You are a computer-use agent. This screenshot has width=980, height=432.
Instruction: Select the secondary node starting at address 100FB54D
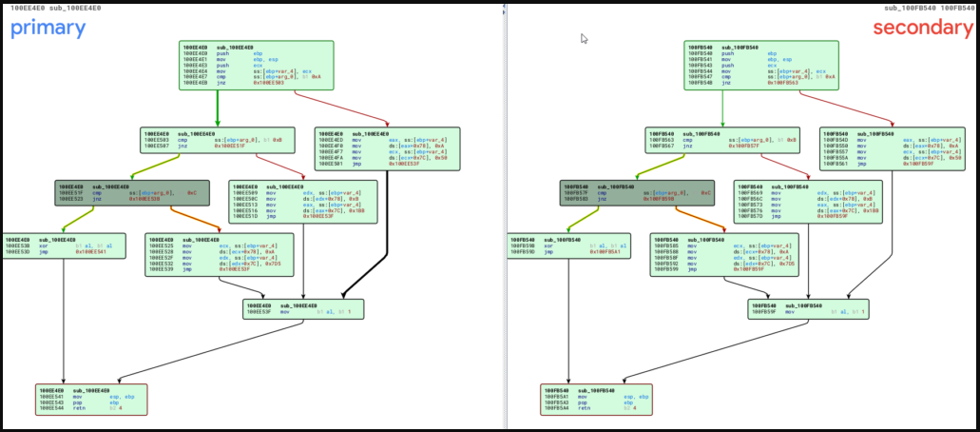[893, 149]
